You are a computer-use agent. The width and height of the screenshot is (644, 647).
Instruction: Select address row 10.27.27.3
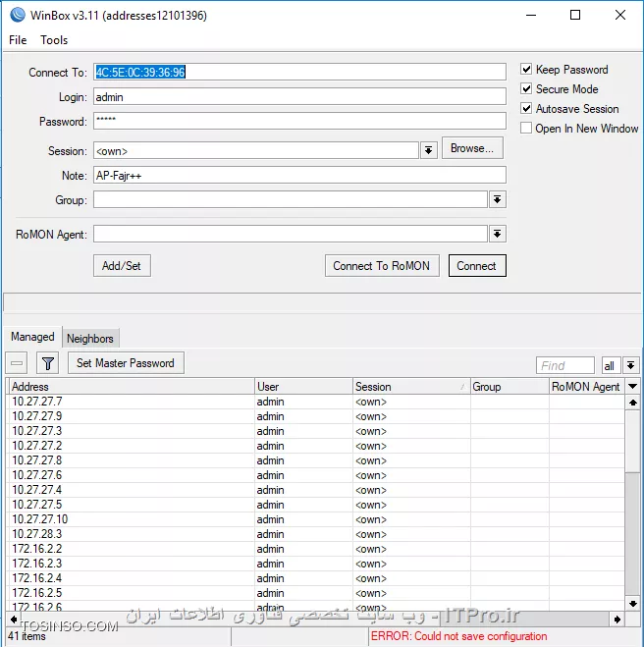coord(316,431)
